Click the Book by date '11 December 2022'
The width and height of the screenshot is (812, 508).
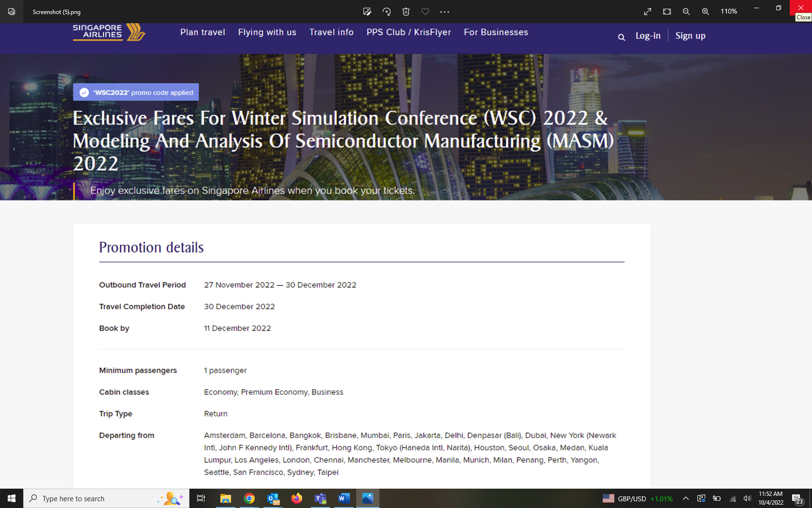click(x=237, y=328)
